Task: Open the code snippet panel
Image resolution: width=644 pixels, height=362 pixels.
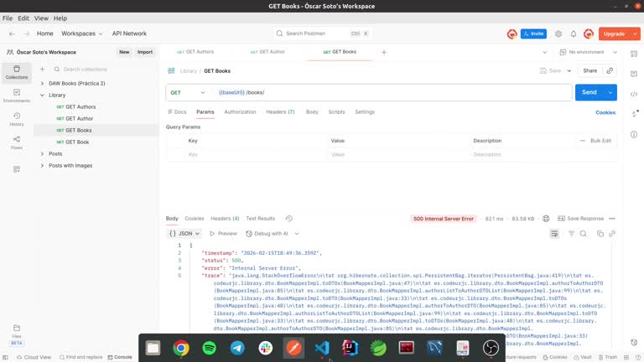Action: click(x=634, y=95)
